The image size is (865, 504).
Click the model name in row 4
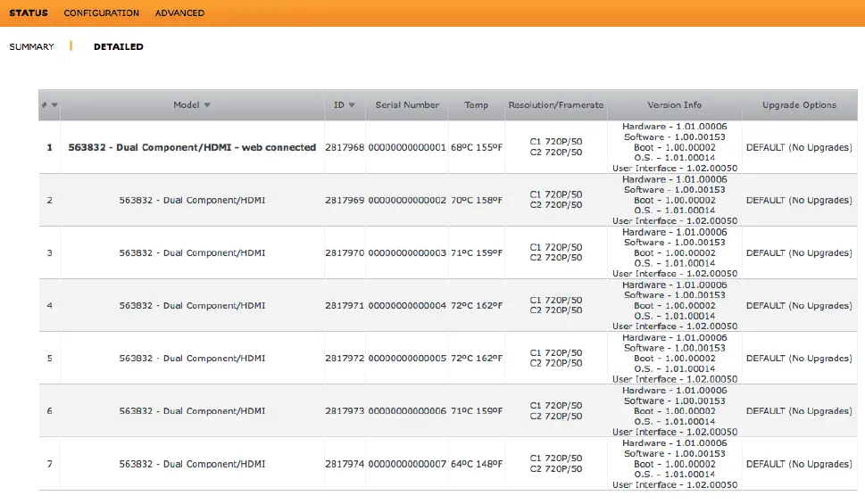[192, 305]
